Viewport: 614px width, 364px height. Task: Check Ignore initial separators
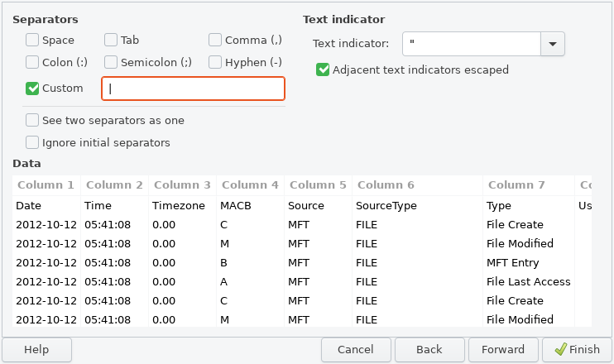coord(32,142)
